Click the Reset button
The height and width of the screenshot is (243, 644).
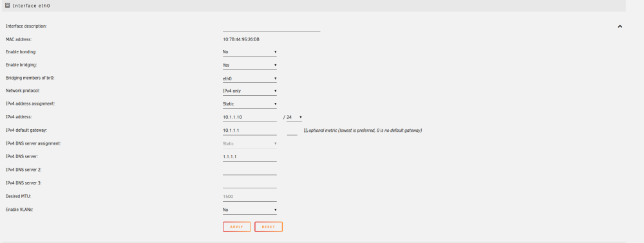268,227
